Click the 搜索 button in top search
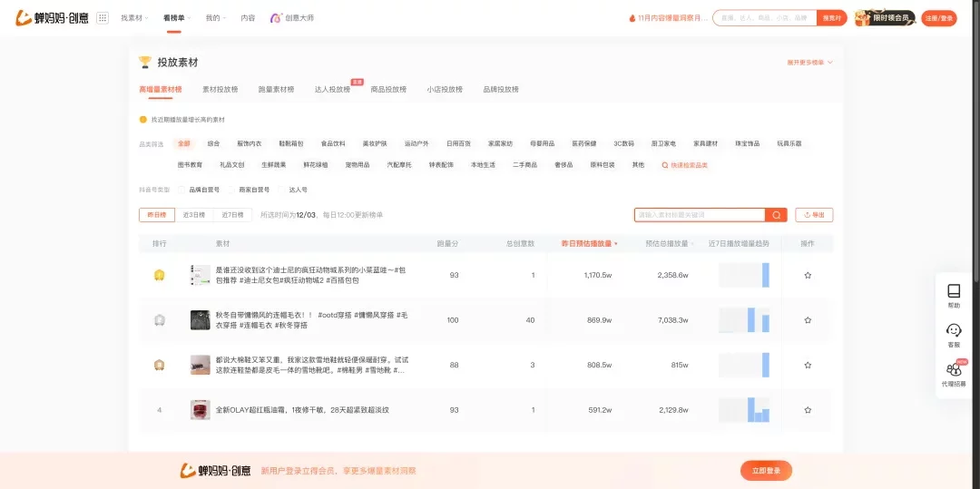This screenshot has height=489, width=980. (832, 18)
